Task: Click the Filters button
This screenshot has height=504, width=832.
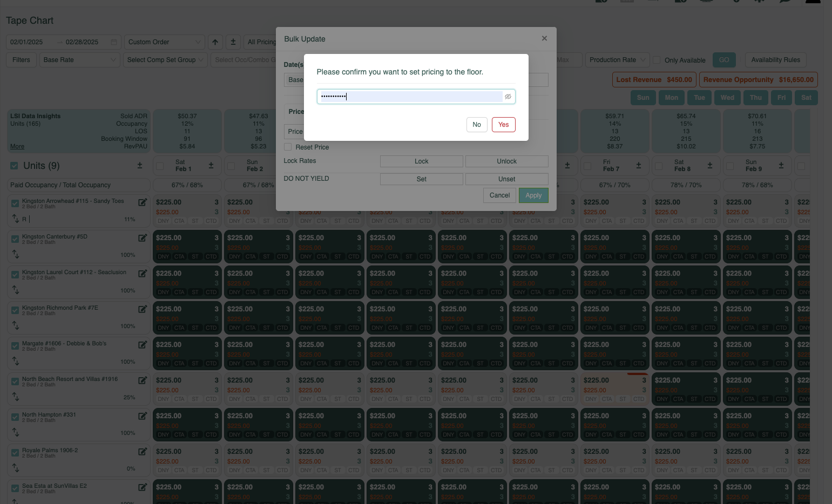Action: tap(21, 60)
